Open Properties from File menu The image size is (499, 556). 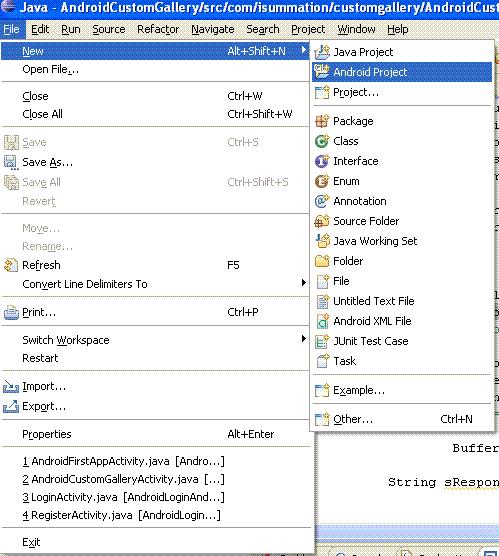[x=155, y=434]
